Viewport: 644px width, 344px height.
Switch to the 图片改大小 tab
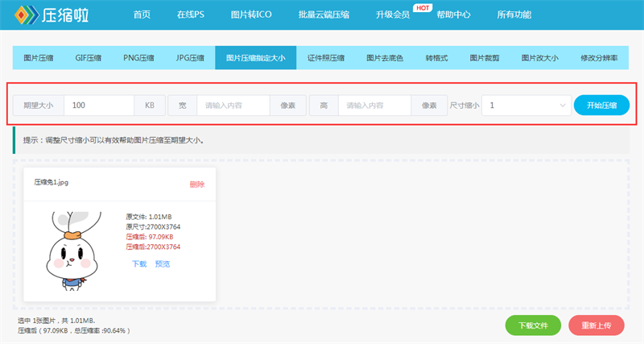[539, 58]
